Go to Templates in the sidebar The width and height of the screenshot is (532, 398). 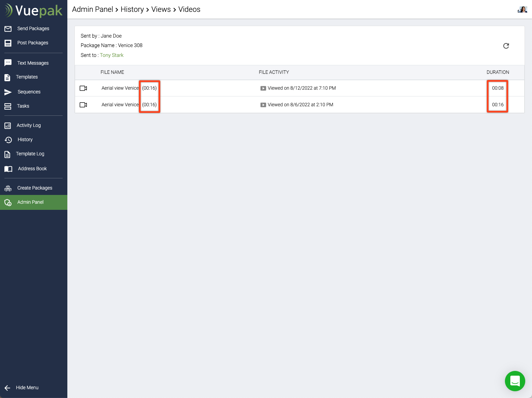click(27, 77)
